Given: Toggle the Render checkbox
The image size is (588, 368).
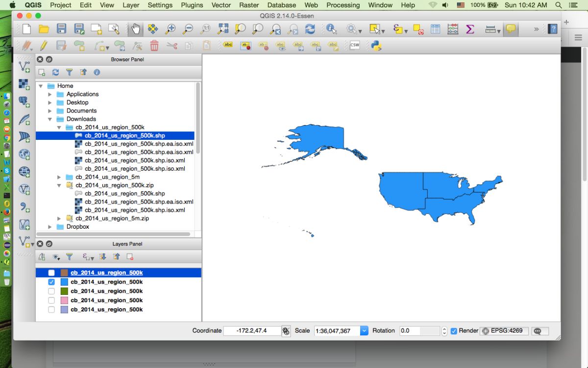Looking at the screenshot, I should coord(454,331).
